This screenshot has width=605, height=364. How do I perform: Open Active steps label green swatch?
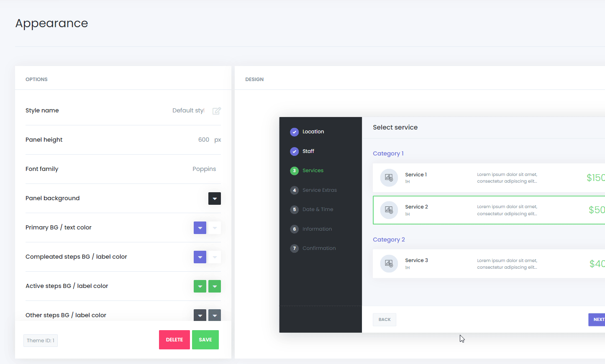215,286
